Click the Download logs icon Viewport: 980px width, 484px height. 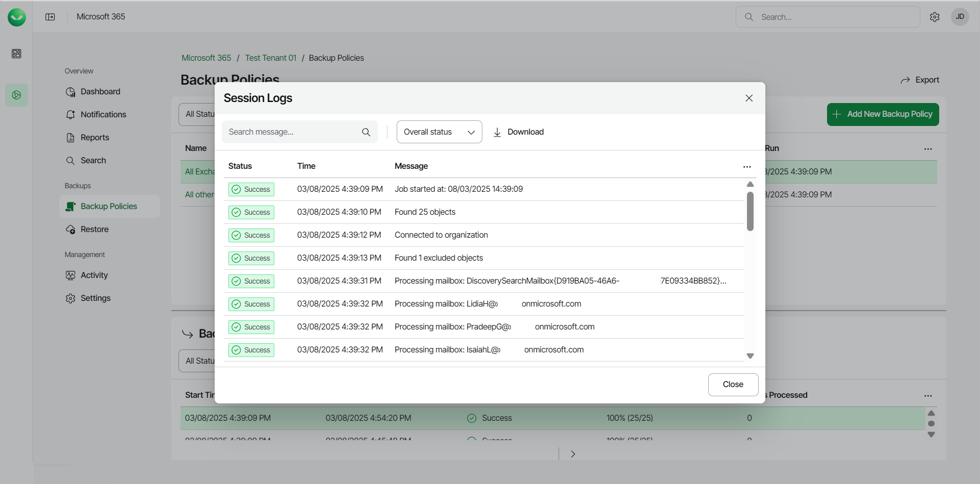[x=497, y=132]
